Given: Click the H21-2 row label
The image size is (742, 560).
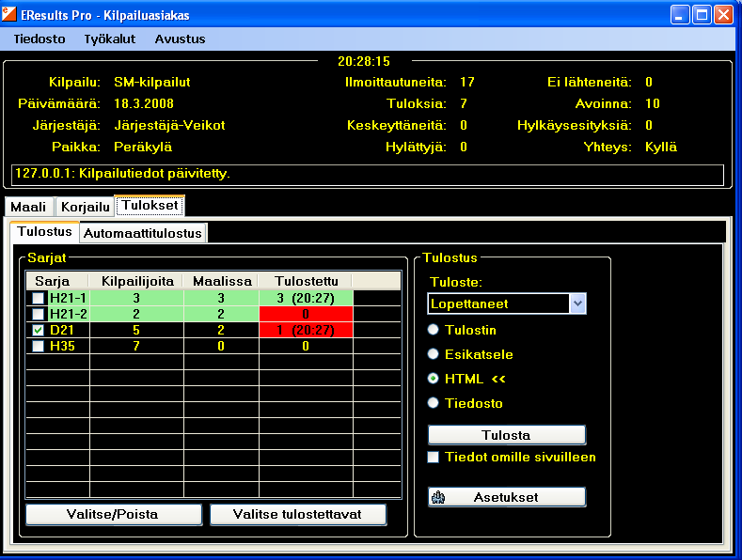Looking at the screenshot, I should (x=68, y=314).
